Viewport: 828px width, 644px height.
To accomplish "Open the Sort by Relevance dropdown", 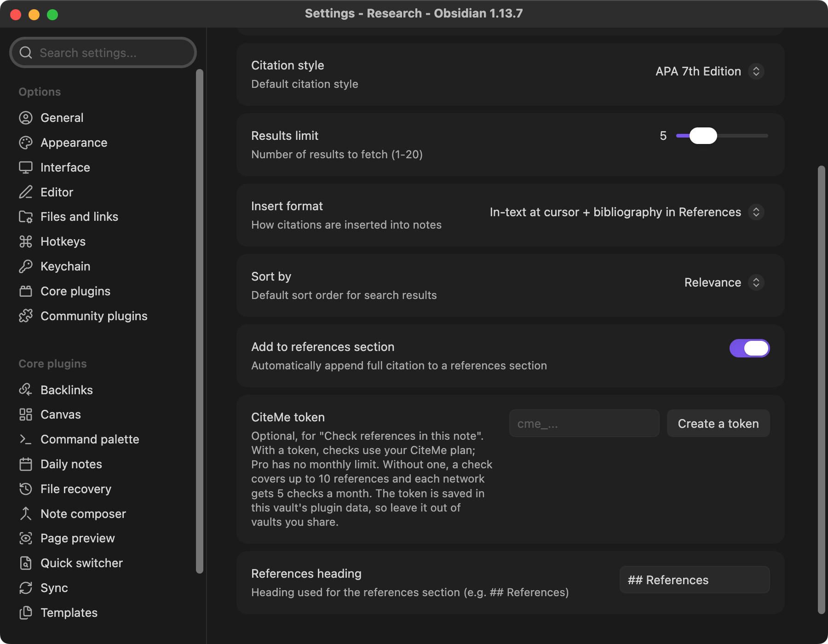I will [724, 282].
